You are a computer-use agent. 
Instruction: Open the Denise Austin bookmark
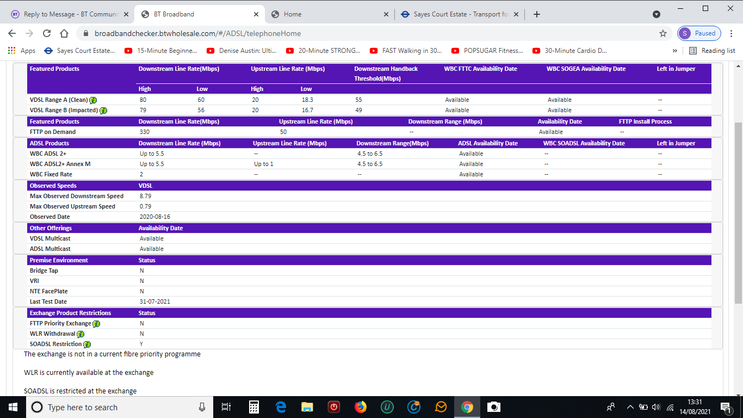coord(242,50)
